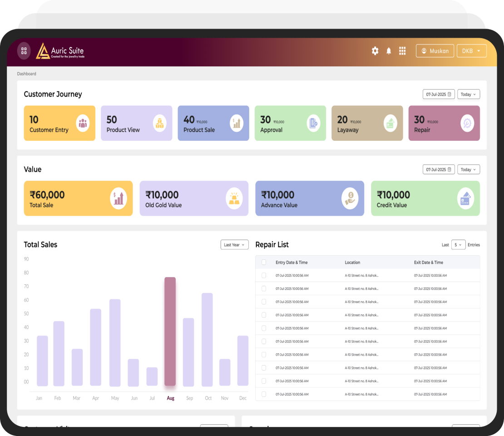The width and height of the screenshot is (504, 436).
Task: Open the apps grid icon in header
Action: (x=402, y=51)
